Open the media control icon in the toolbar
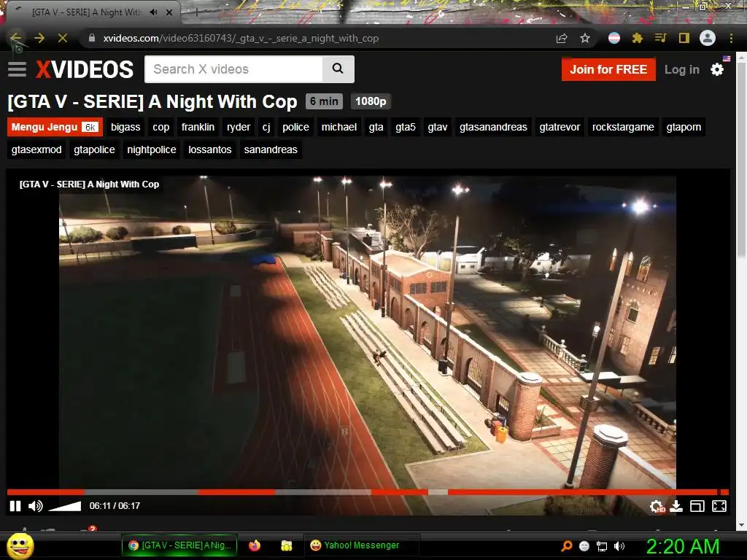 (x=660, y=38)
